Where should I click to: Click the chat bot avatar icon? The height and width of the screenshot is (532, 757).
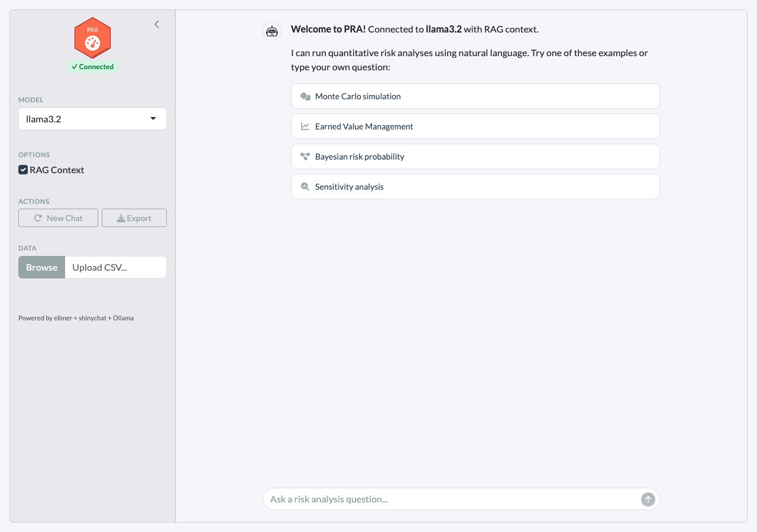pos(272,31)
